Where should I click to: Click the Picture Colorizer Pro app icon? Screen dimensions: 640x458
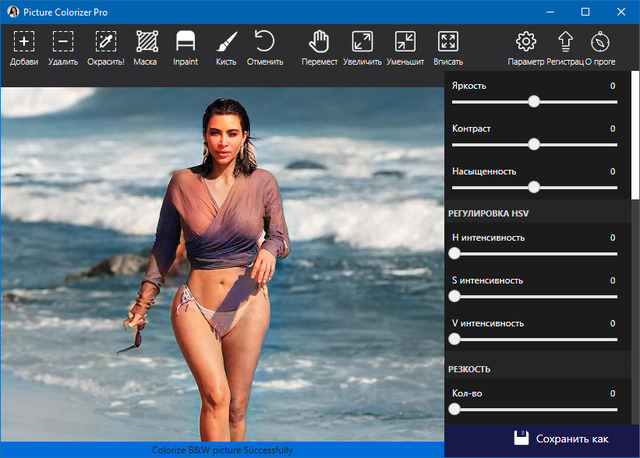click(x=13, y=12)
